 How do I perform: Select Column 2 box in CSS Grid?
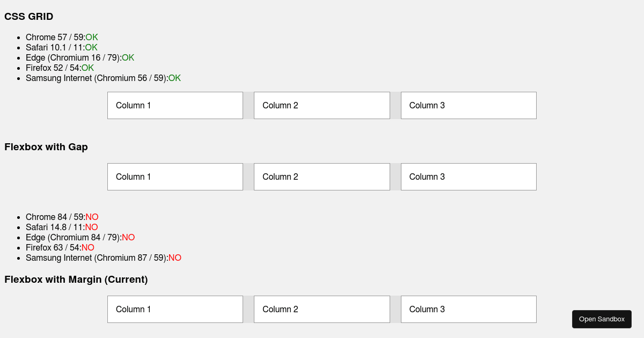click(x=322, y=105)
